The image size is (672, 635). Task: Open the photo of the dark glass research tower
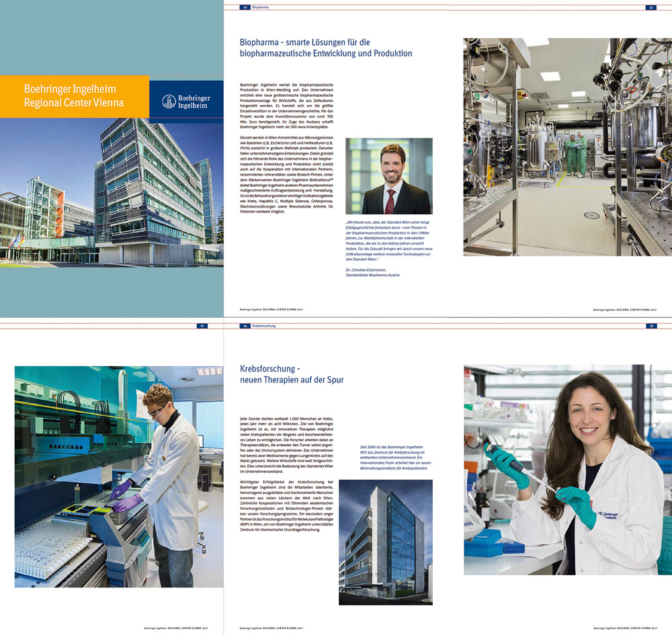point(386,542)
